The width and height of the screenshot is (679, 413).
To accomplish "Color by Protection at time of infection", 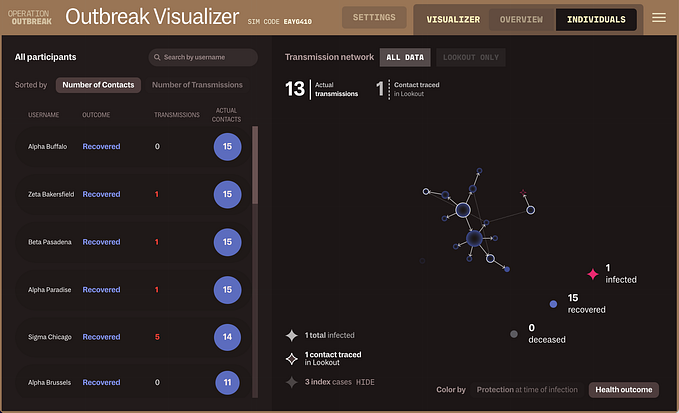I will coord(527,390).
